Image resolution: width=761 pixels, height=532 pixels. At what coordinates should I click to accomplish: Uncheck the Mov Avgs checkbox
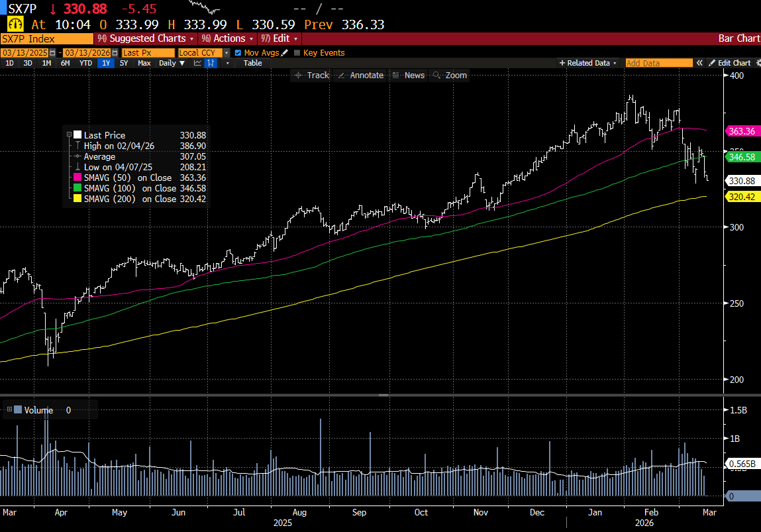coord(238,53)
